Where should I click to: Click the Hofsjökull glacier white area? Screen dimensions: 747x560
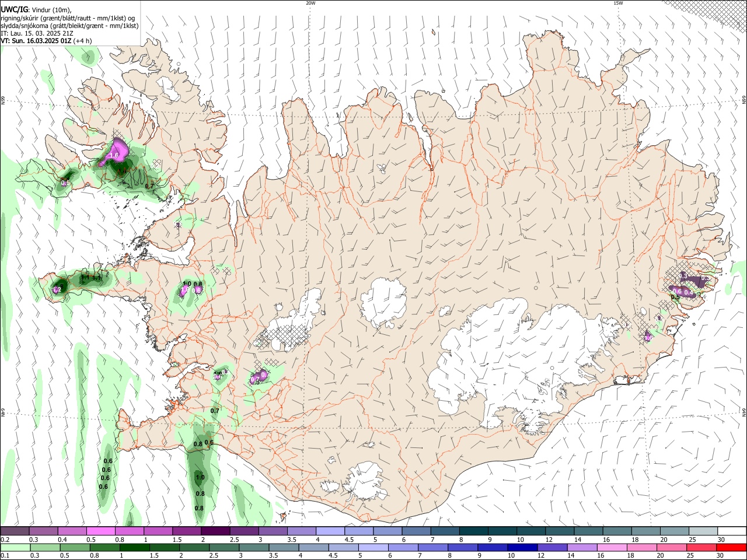[384, 302]
